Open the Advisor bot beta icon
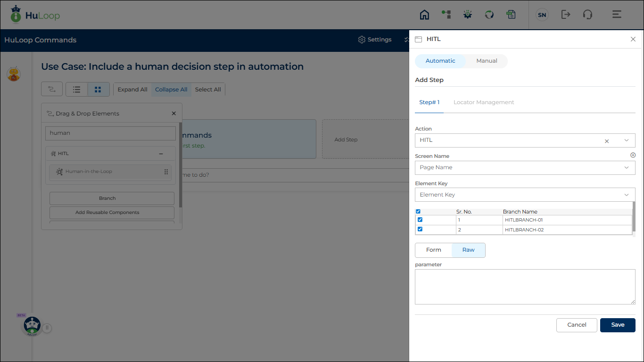The height and width of the screenshot is (362, 644). coord(32,326)
